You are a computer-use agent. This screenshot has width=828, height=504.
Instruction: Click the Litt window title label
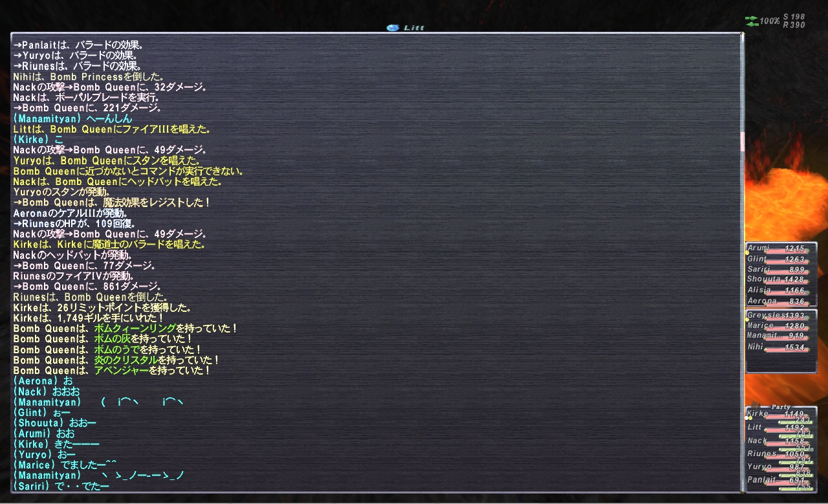point(413,28)
